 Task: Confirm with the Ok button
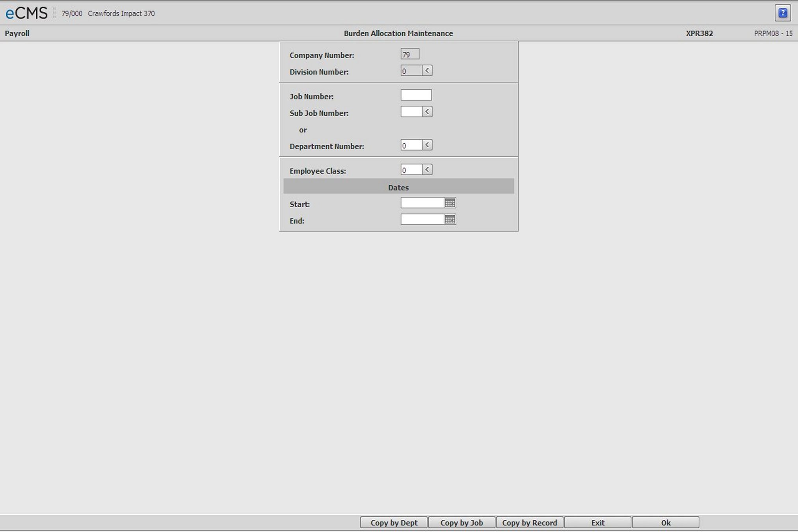tap(665, 523)
